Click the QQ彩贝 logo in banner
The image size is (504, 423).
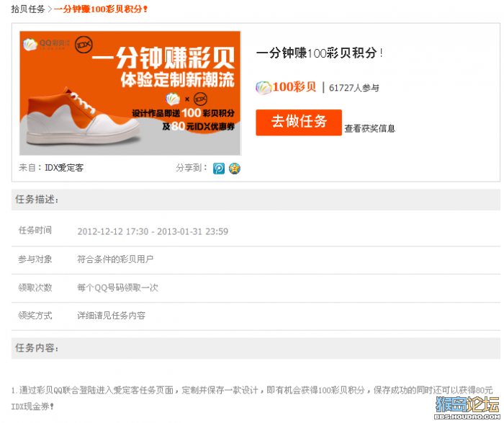click(x=46, y=44)
